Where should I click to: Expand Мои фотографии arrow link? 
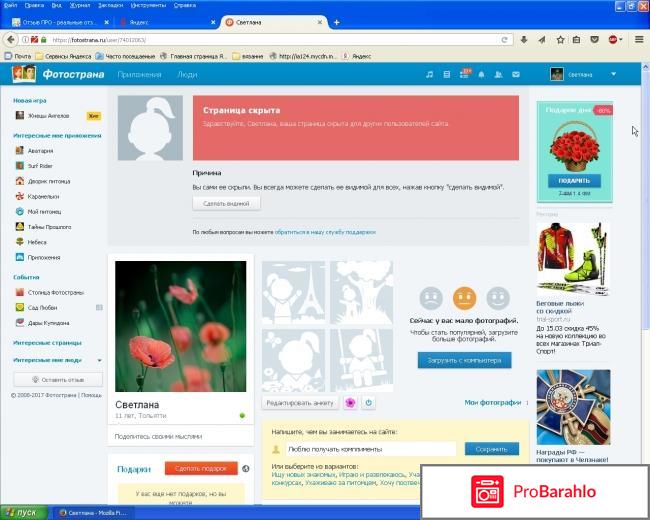pos(495,402)
